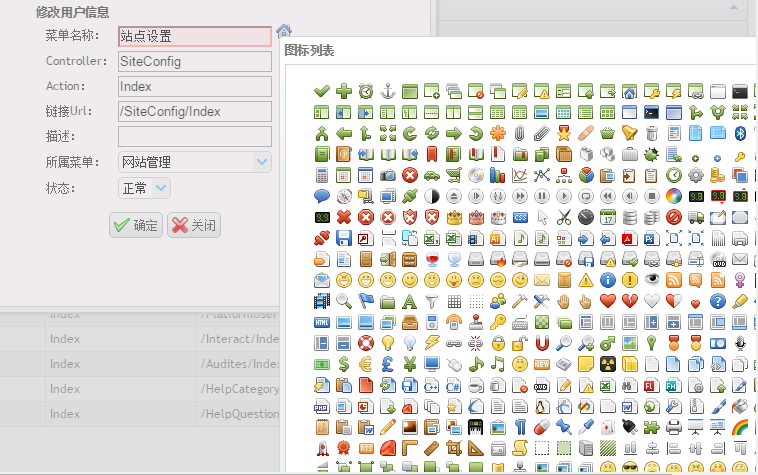Pick the rainbow icon

(740, 427)
